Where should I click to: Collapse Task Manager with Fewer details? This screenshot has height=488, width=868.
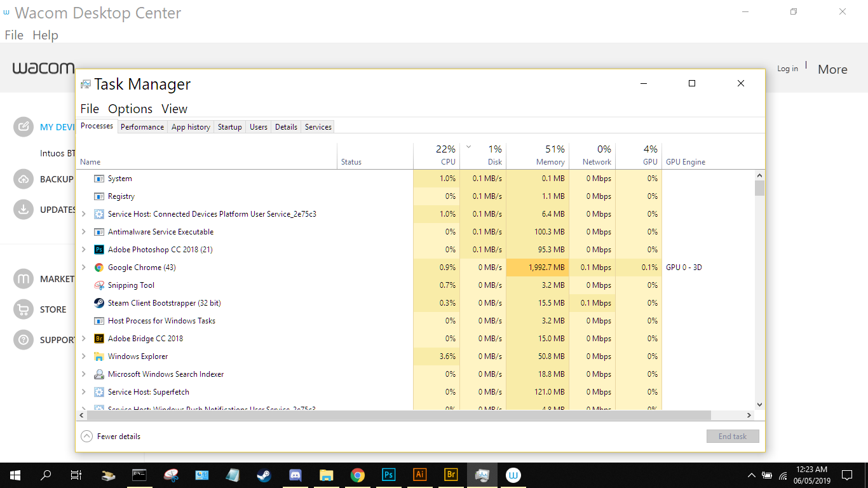coord(111,437)
